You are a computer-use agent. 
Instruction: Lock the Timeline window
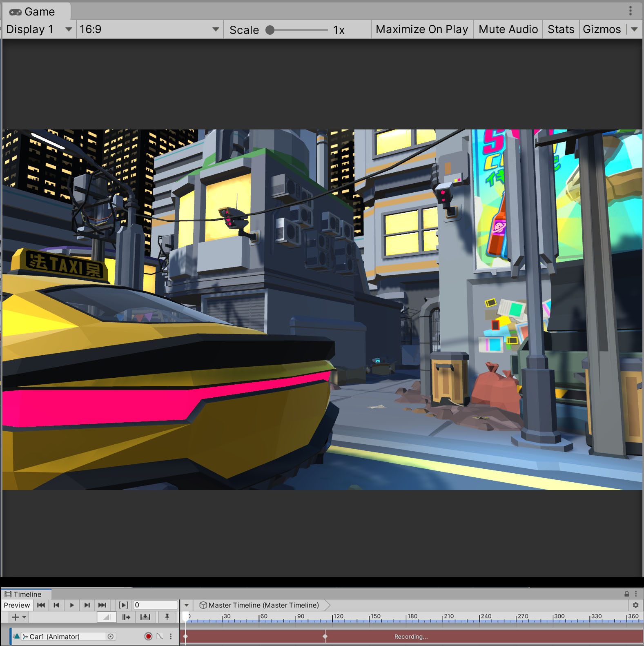(x=626, y=594)
